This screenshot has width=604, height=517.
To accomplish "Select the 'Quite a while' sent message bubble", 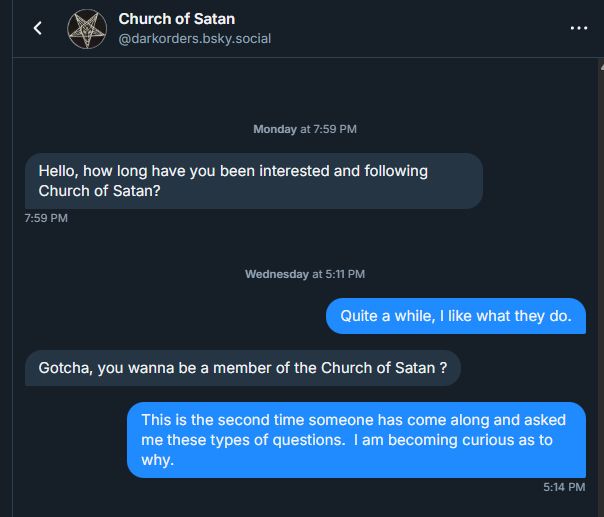I will pos(455,316).
